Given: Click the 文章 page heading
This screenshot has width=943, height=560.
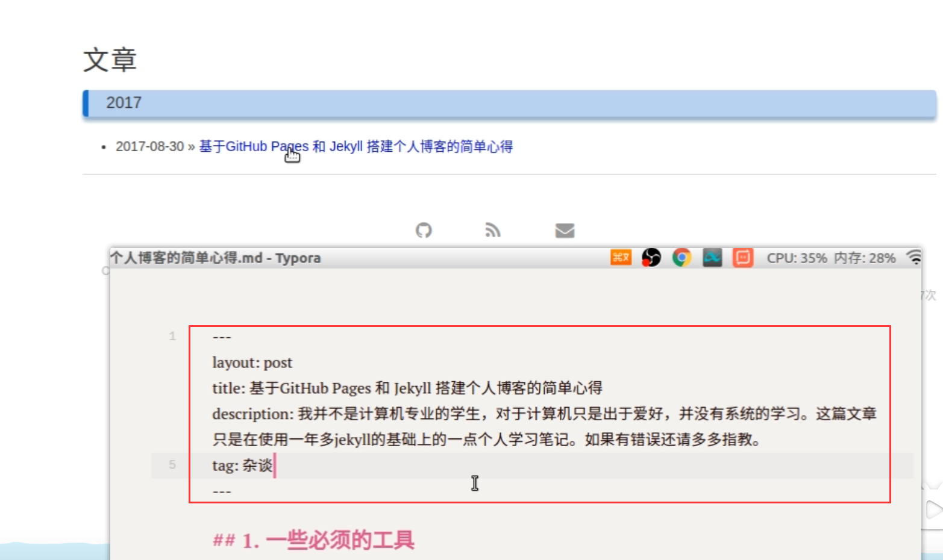Looking at the screenshot, I should (110, 60).
